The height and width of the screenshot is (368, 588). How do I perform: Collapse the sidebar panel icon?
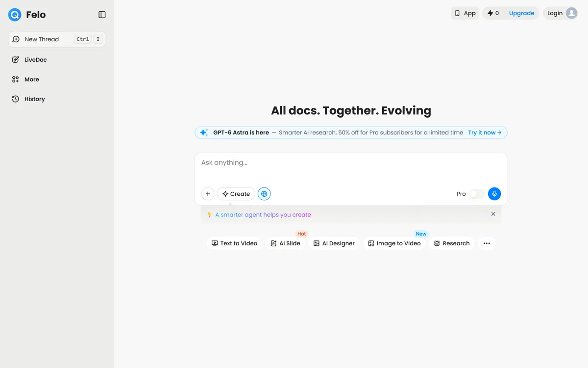(x=102, y=15)
